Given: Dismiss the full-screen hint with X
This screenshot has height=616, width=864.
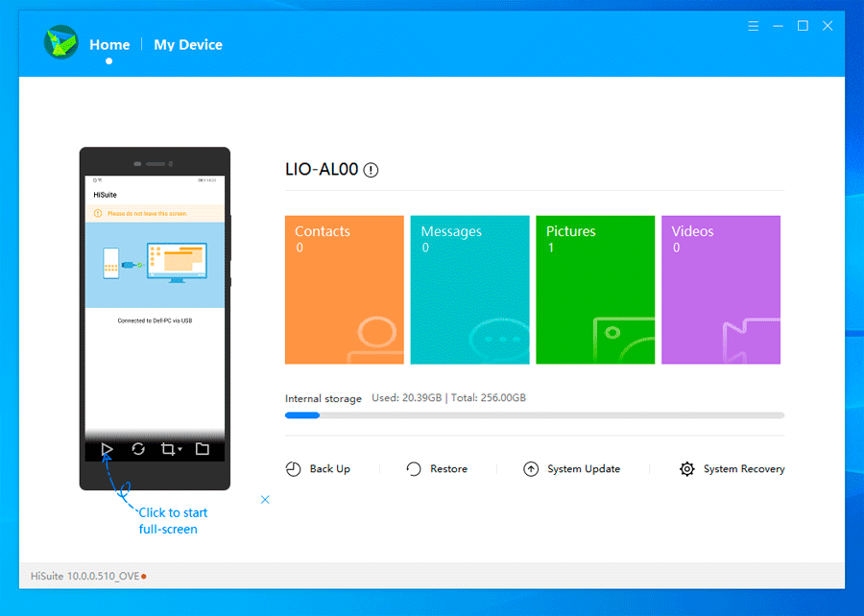Looking at the screenshot, I should pyautogui.click(x=265, y=500).
